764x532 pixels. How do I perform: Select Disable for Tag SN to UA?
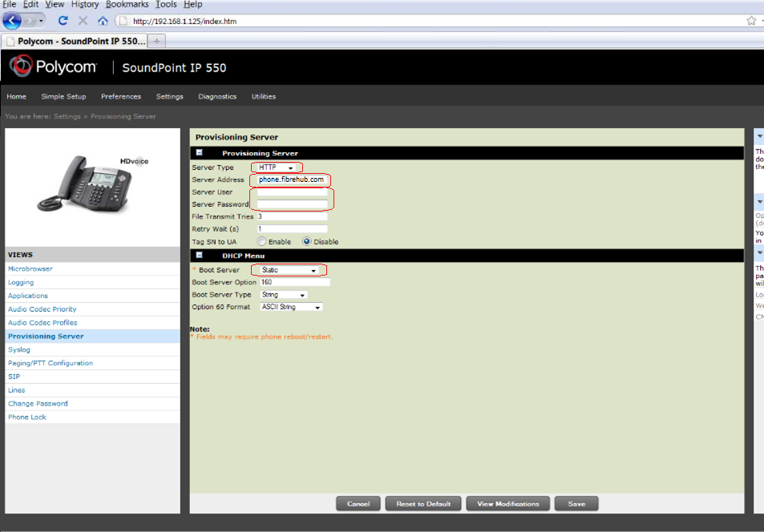coord(307,241)
